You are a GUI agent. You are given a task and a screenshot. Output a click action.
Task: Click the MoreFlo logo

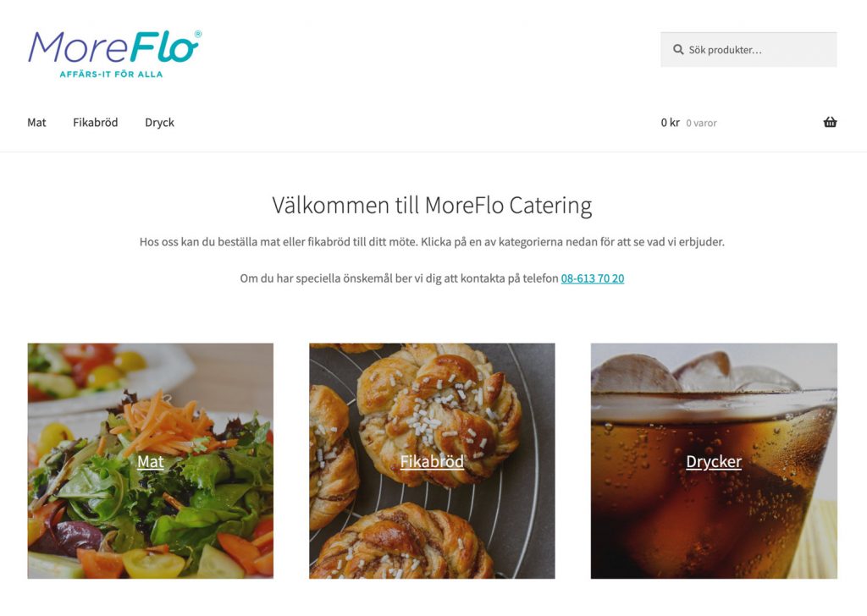click(x=115, y=54)
